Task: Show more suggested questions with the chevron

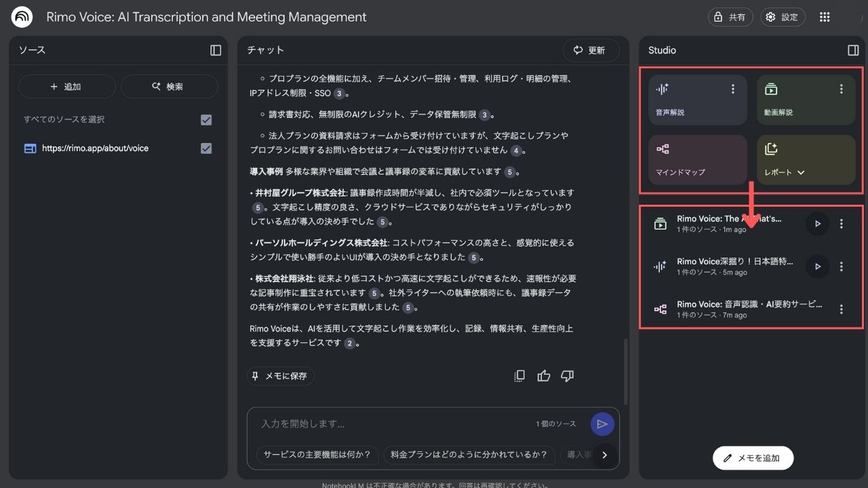Action: tap(604, 455)
